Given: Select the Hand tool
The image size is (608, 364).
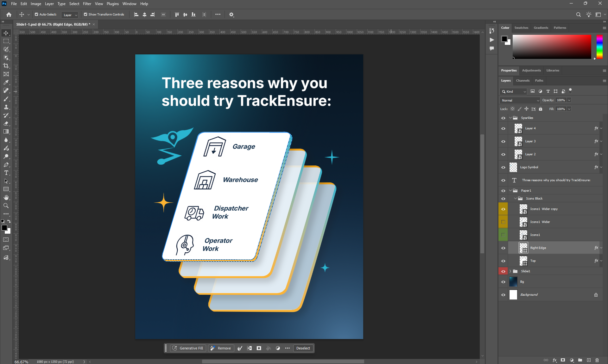Looking at the screenshot, I should coord(6,197).
